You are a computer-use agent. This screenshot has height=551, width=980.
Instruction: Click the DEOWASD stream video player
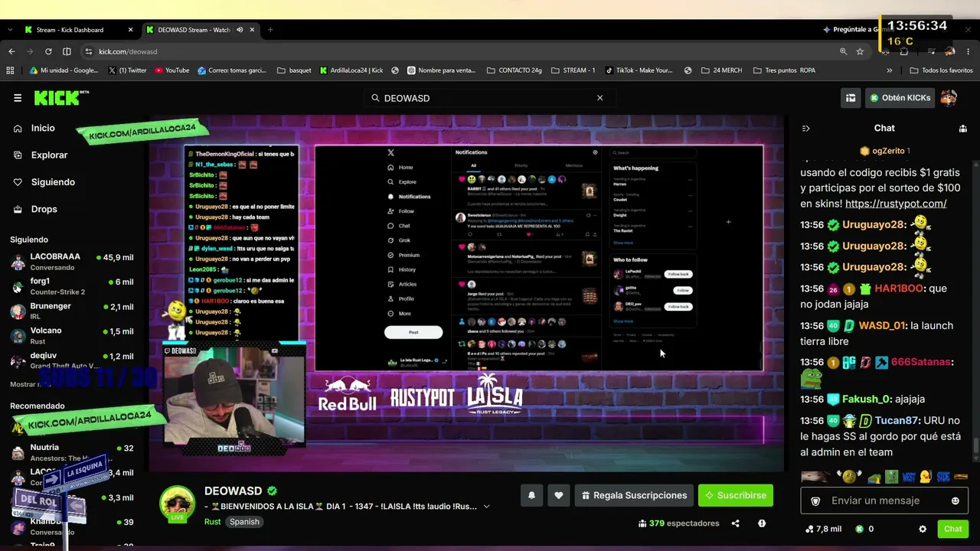point(466,293)
